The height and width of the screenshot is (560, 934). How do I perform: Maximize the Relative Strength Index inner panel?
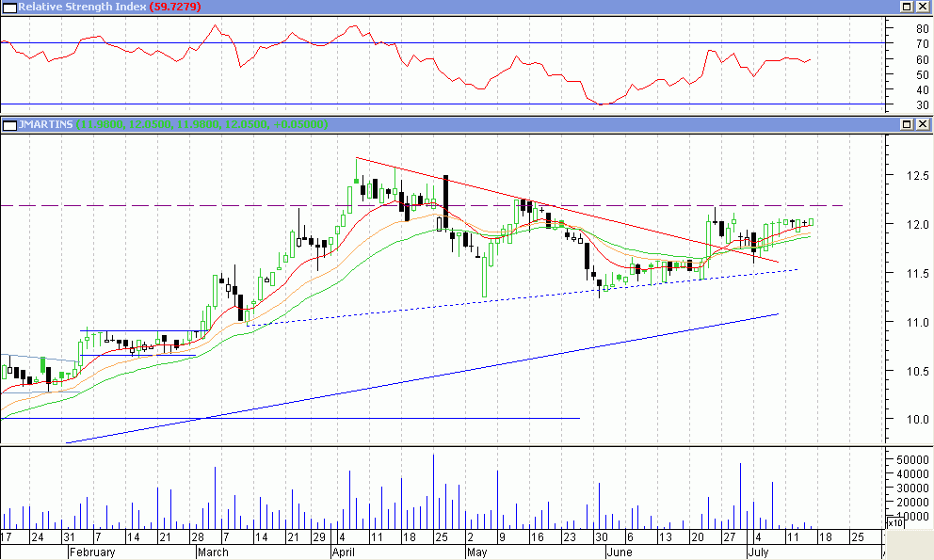(x=907, y=7)
